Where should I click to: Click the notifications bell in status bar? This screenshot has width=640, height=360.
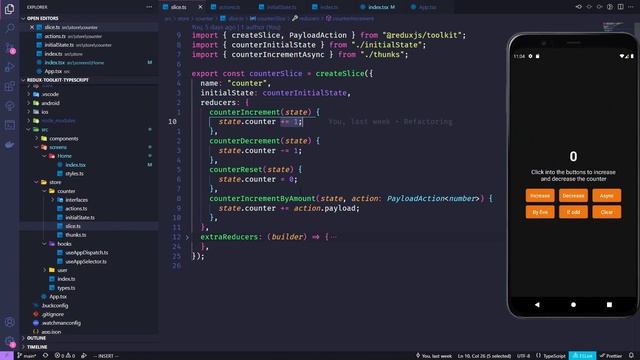click(632, 356)
